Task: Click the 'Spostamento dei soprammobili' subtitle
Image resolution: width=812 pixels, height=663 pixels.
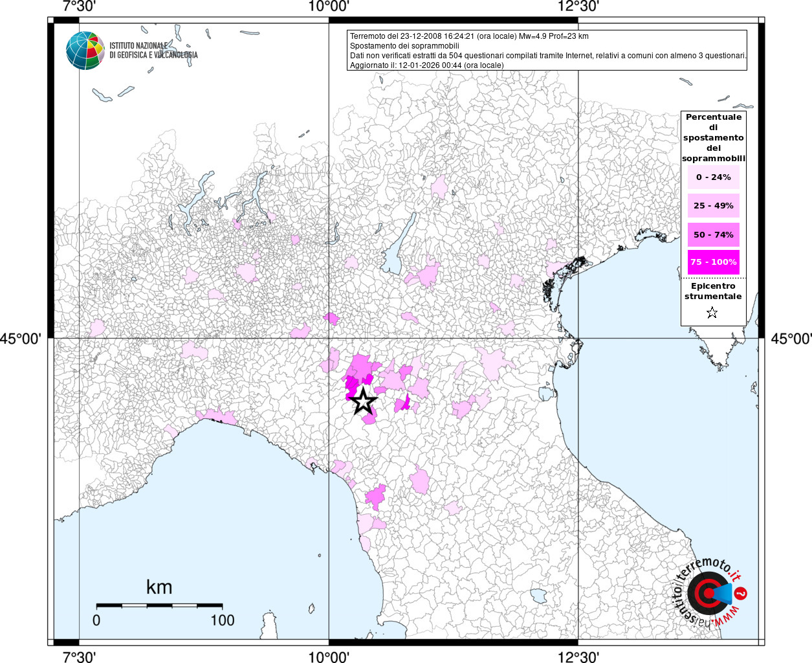Action: [404, 46]
